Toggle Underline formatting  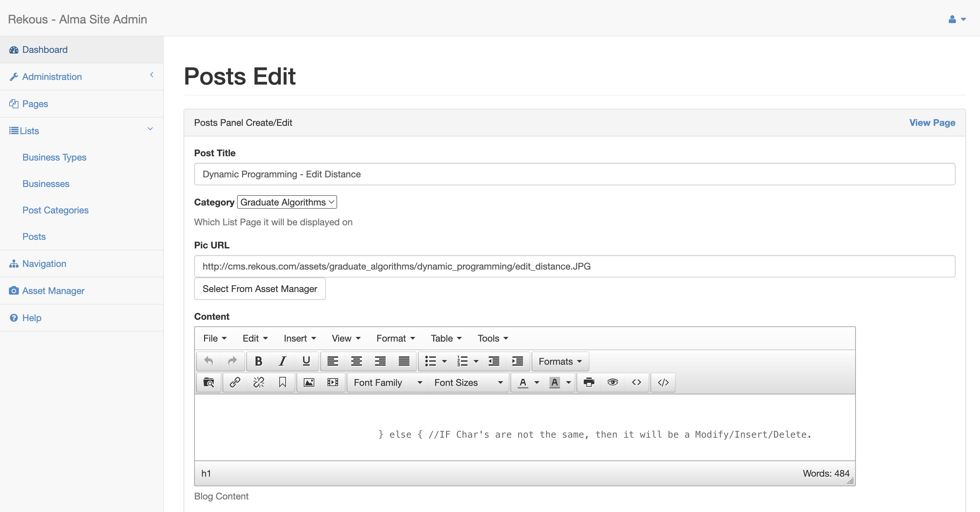pyautogui.click(x=306, y=361)
